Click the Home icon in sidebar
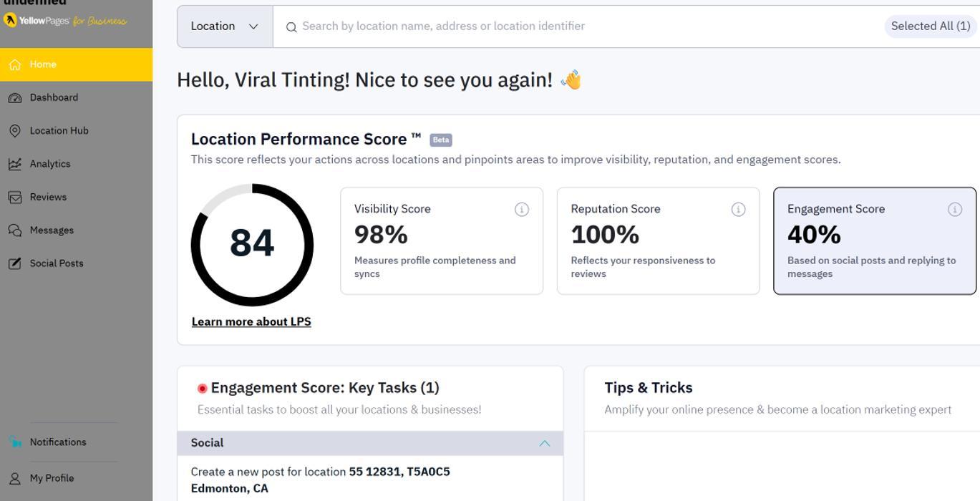 tap(15, 64)
